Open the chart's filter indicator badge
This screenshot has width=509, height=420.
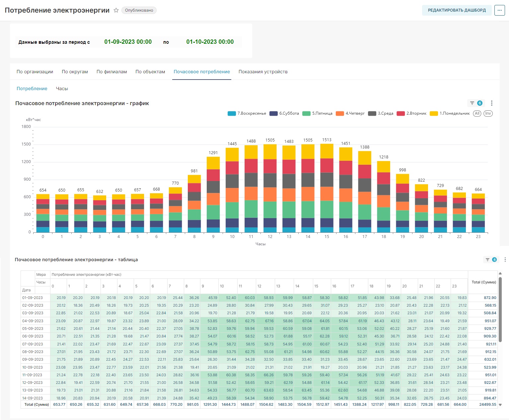pyautogui.click(x=476, y=103)
